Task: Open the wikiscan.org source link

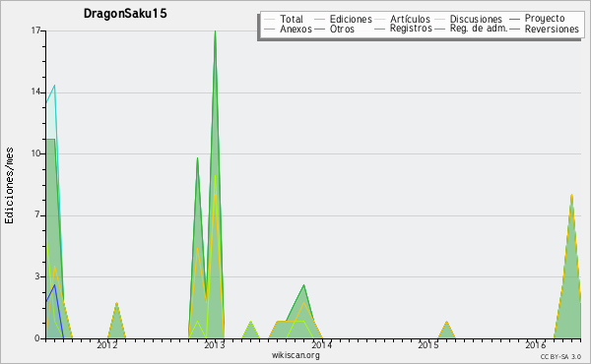Action: 295,355
